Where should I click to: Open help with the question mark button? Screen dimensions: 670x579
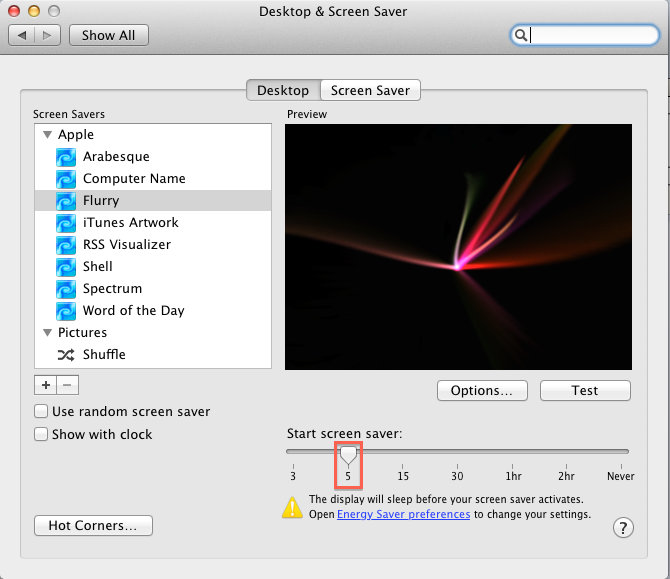point(623,528)
